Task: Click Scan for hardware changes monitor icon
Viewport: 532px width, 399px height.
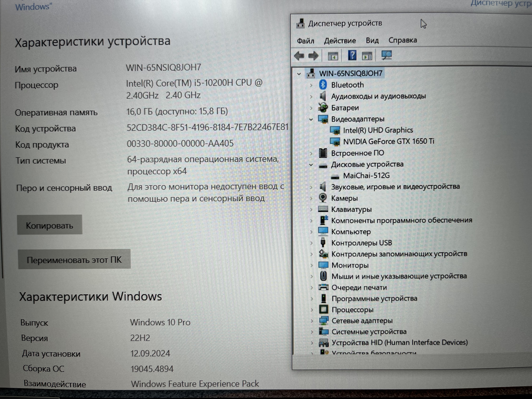Action: [386, 55]
